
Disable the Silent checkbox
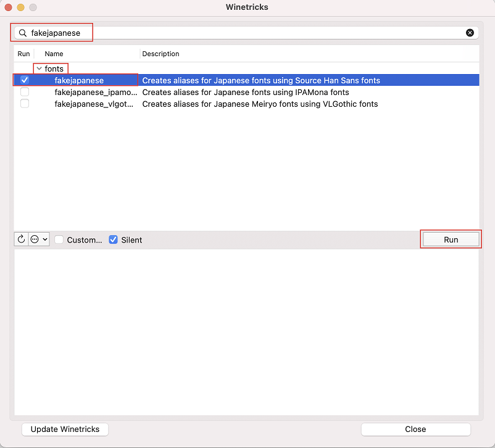coord(114,239)
